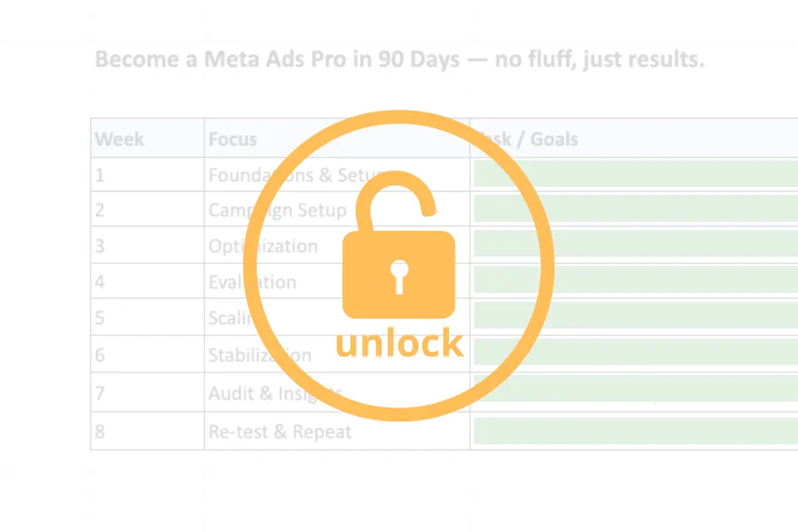The image size is (798, 532).
Task: Click the green goals bar for week 8
Action: click(636, 430)
